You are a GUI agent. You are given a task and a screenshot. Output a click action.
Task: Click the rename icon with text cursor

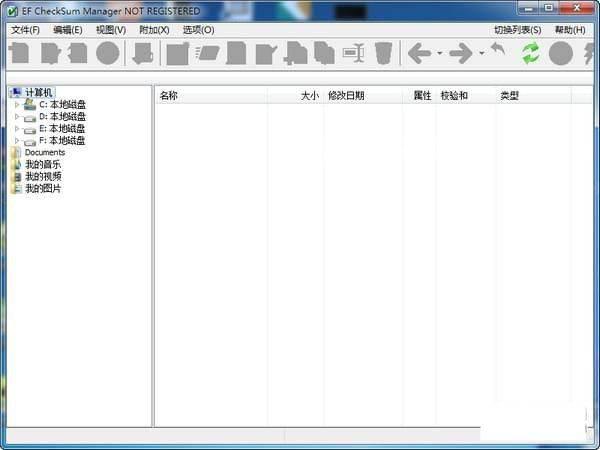tap(353, 53)
